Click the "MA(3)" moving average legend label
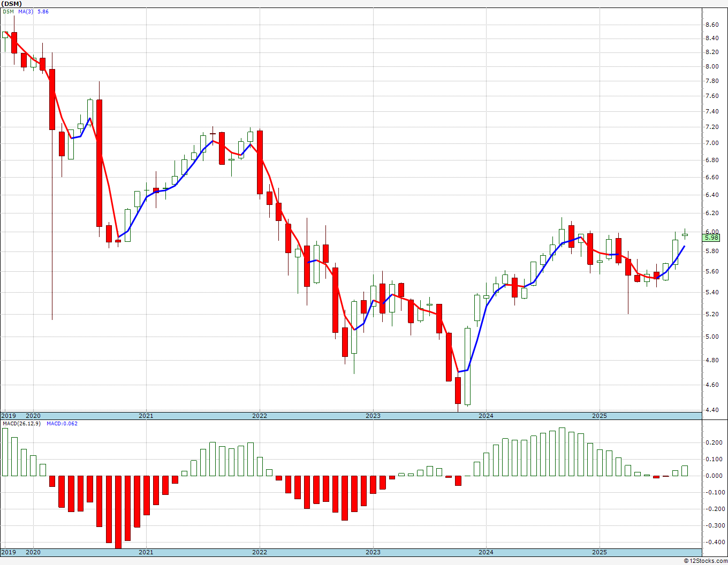Viewport: 728px width, 565px height. (26, 11)
